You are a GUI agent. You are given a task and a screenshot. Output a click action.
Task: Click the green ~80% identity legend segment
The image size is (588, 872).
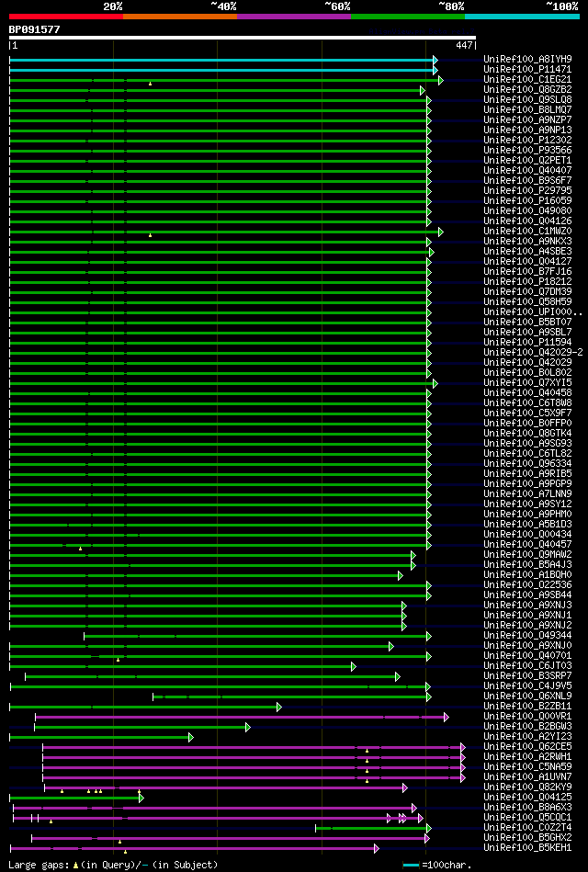click(x=408, y=17)
